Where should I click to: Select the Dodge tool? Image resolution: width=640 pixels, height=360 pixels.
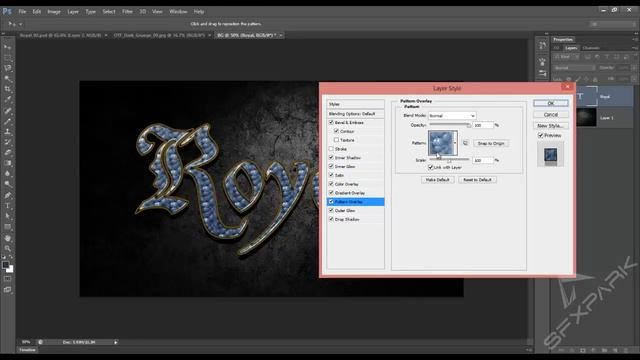tap(8, 184)
